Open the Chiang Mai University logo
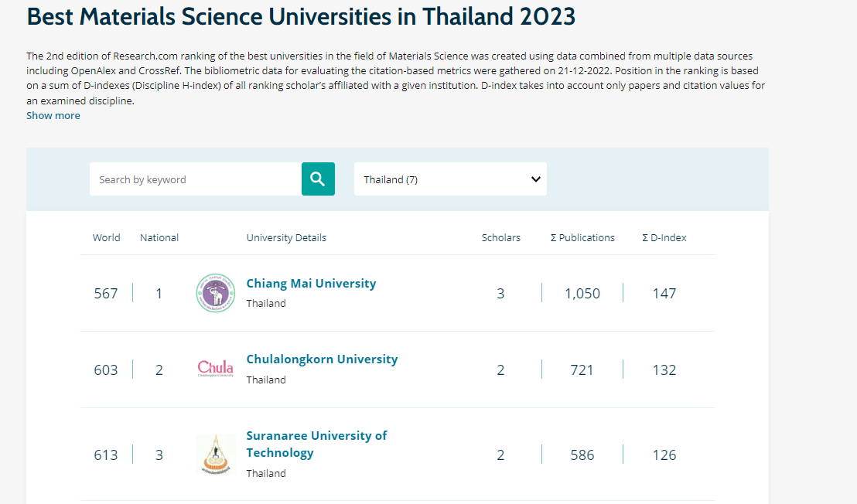This screenshot has height=504, width=857. pyautogui.click(x=216, y=293)
